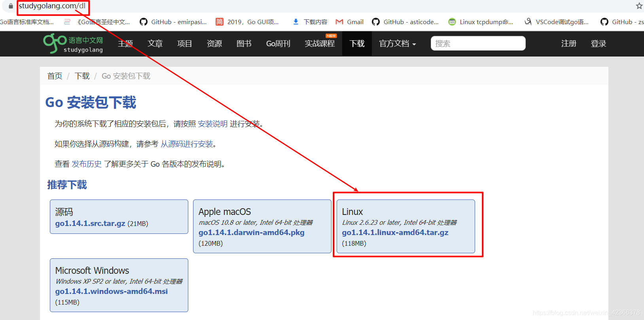Screen dimensions: 644x320
Task: Open the 2019 Go GUI bookmark
Action: (x=247, y=22)
